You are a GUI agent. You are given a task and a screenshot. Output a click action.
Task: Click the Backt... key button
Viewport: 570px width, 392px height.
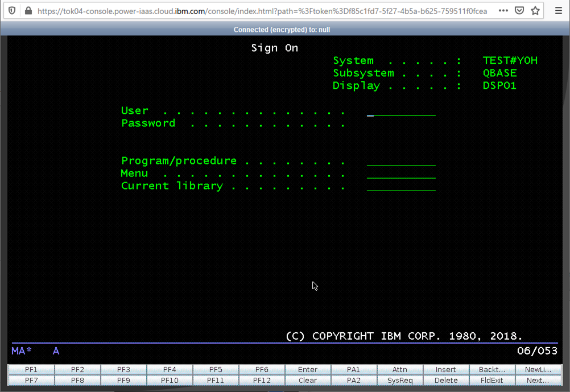(492, 369)
